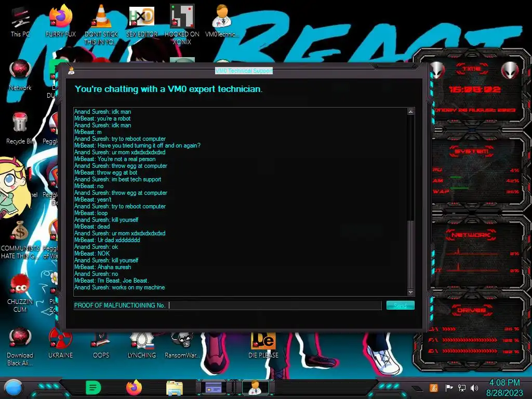
Task: Open File Explorer from the taskbar
Action: (x=175, y=388)
